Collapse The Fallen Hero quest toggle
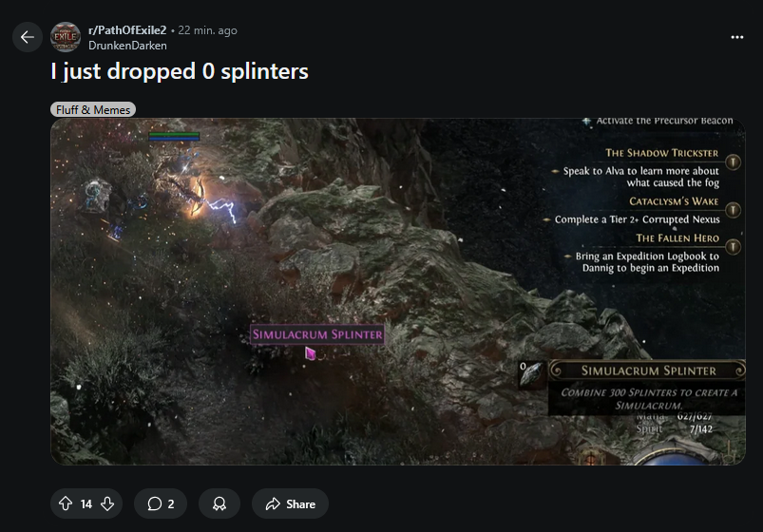Screen dimensions: 763x532 pos(733,247)
